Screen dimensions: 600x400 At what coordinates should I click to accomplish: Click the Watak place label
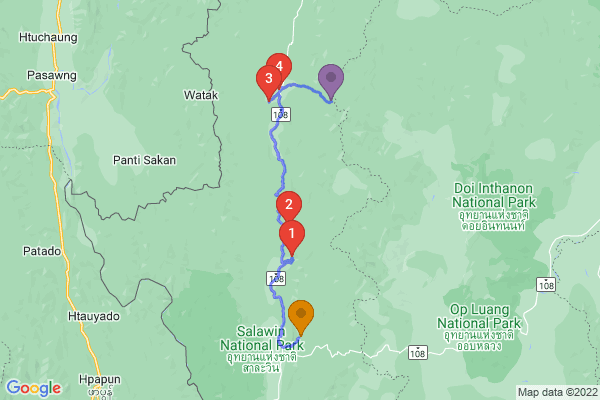(x=201, y=95)
